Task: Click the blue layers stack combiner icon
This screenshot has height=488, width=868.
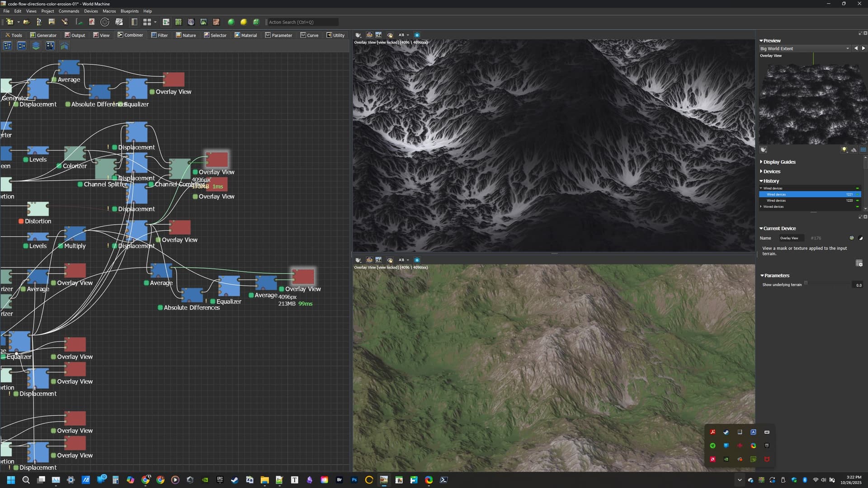Action: pyautogui.click(x=36, y=46)
